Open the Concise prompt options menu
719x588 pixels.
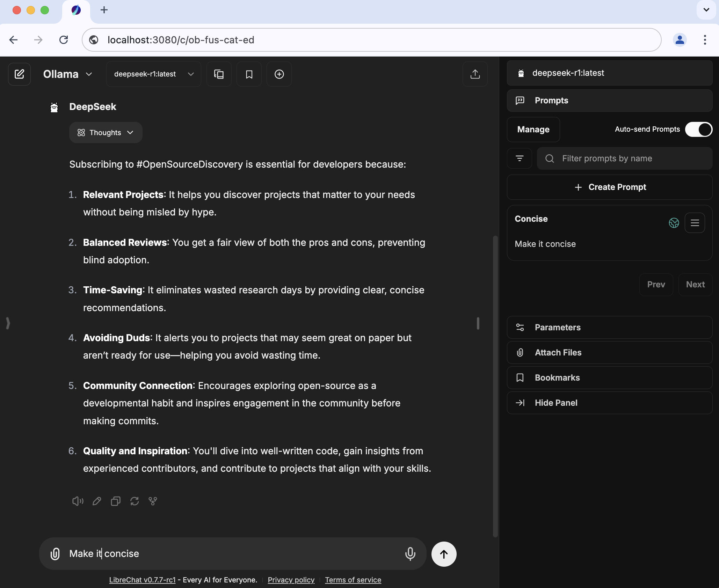click(x=695, y=223)
